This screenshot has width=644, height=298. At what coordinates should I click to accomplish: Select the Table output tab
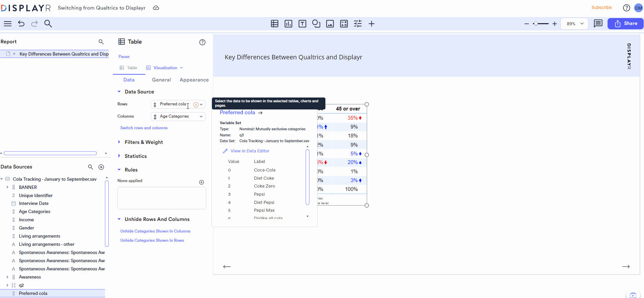pos(128,68)
